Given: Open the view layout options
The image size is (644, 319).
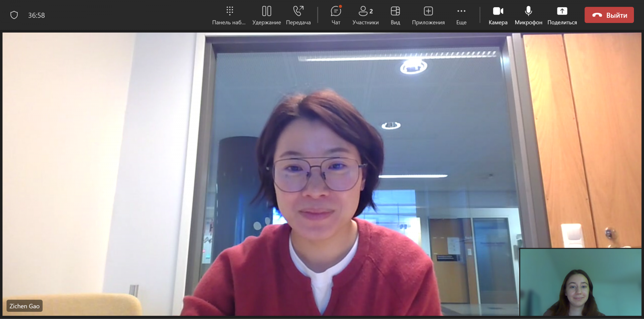Looking at the screenshot, I should pos(395,11).
